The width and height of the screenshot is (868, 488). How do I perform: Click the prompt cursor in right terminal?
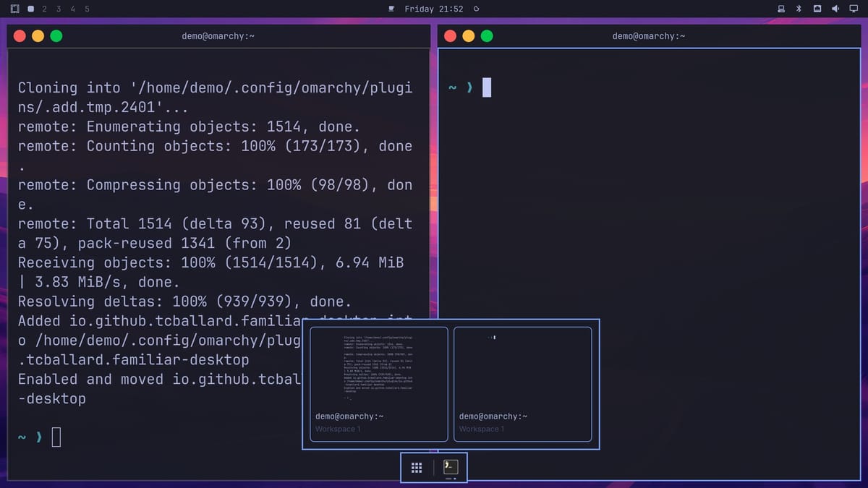[x=487, y=87]
